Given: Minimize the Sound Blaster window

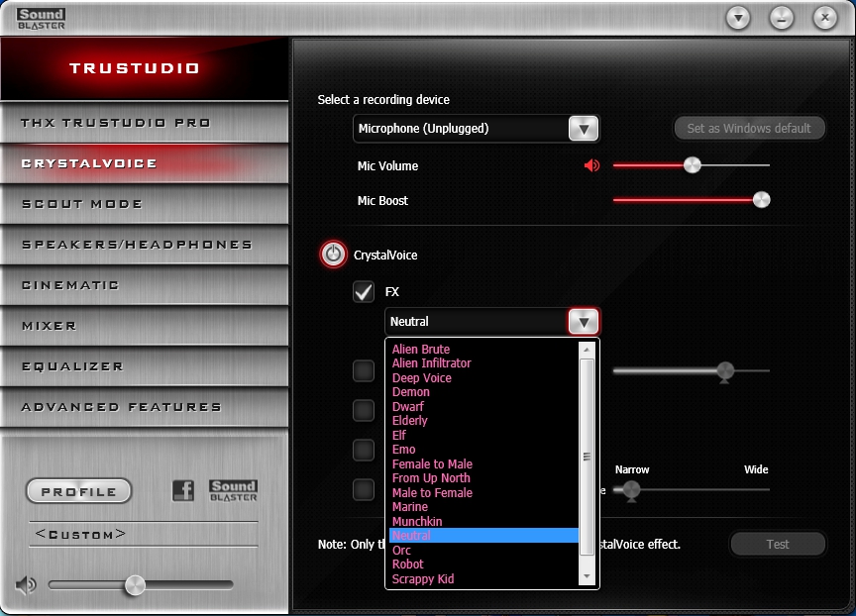Looking at the screenshot, I should pyautogui.click(x=782, y=18).
